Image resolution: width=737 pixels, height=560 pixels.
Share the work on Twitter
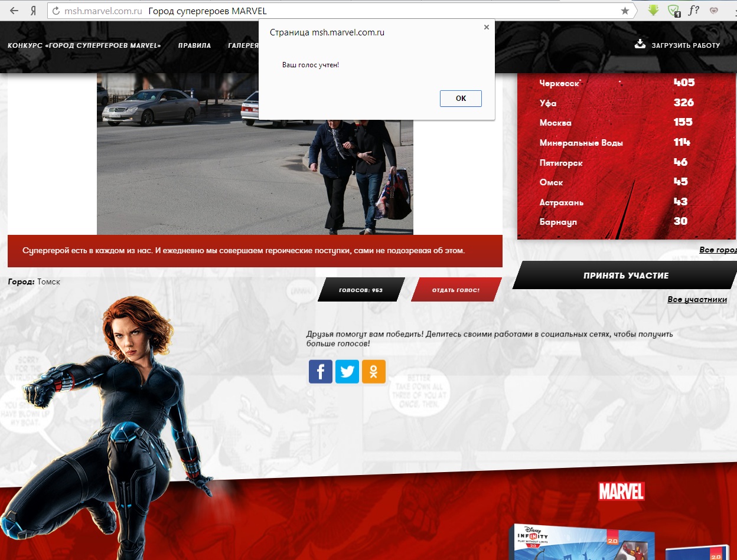click(x=347, y=372)
